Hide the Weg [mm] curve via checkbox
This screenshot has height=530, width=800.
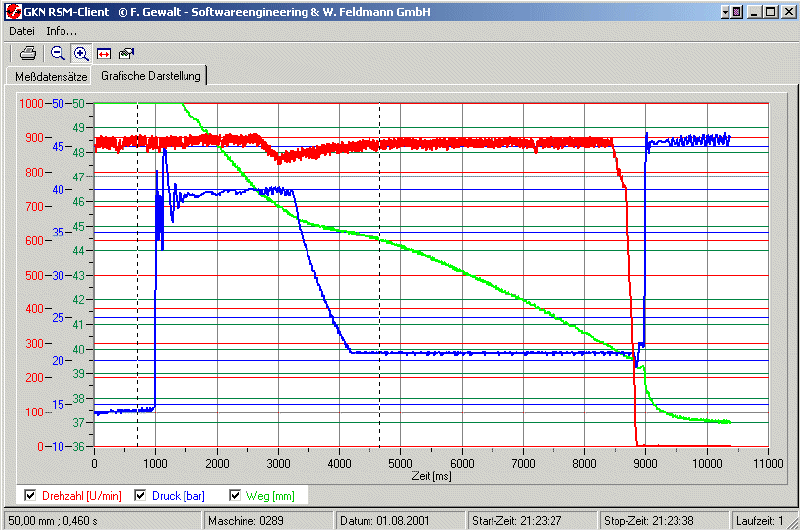236,495
